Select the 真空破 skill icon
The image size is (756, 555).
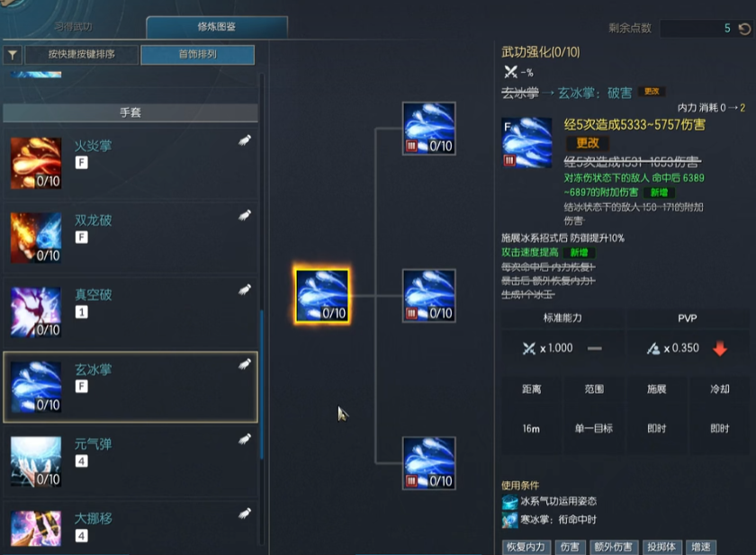coord(36,312)
